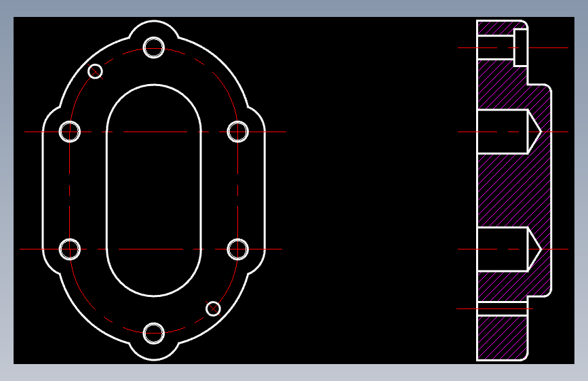
Task: Select the small pin hole near upper-left flange
Action: click(x=95, y=71)
